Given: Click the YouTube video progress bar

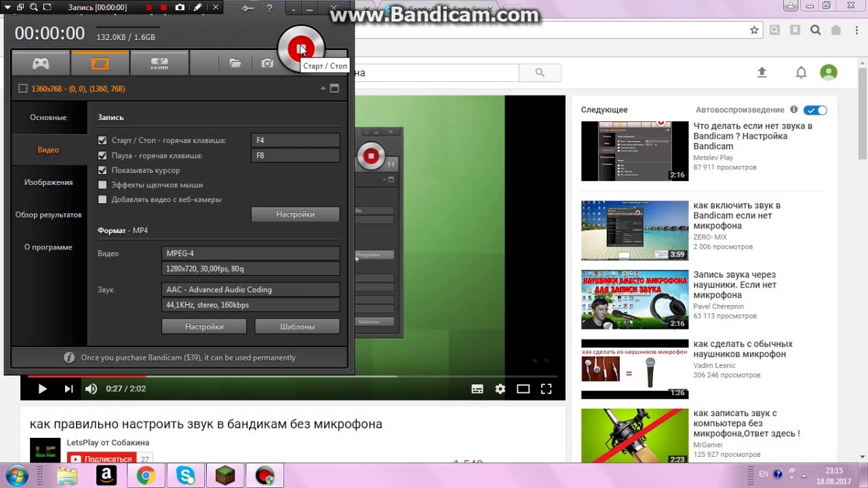Looking at the screenshot, I should click(x=292, y=376).
